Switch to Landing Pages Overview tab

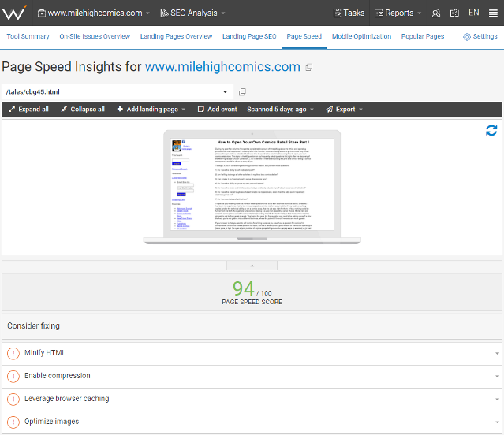pyautogui.click(x=176, y=36)
